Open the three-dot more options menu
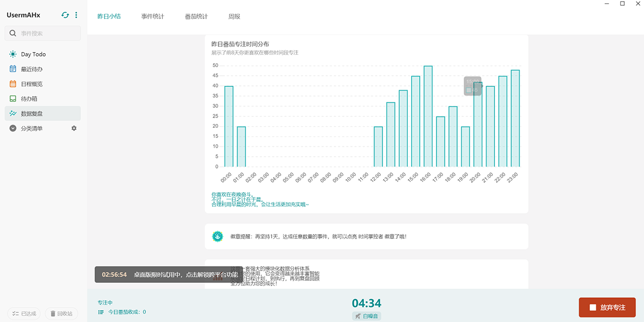Screen dimensions: 644x322 coord(76,15)
